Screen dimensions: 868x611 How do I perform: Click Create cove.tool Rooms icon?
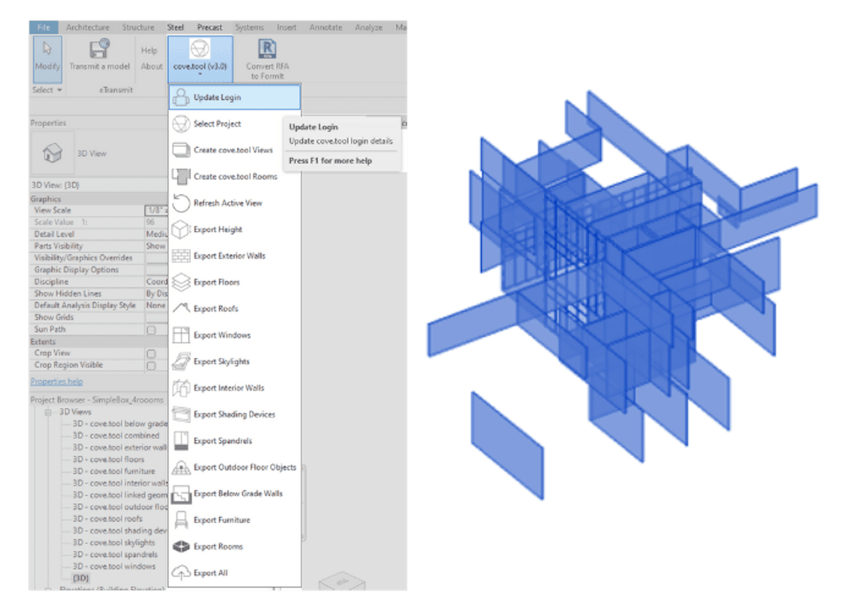click(181, 176)
